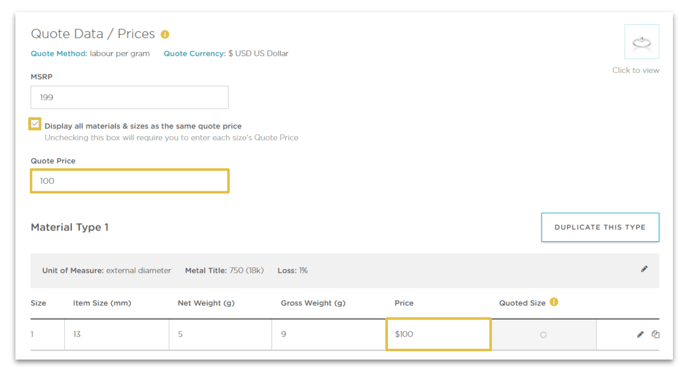
Task: Click the Item Size (mm) column header
Action: pyautogui.click(x=102, y=303)
